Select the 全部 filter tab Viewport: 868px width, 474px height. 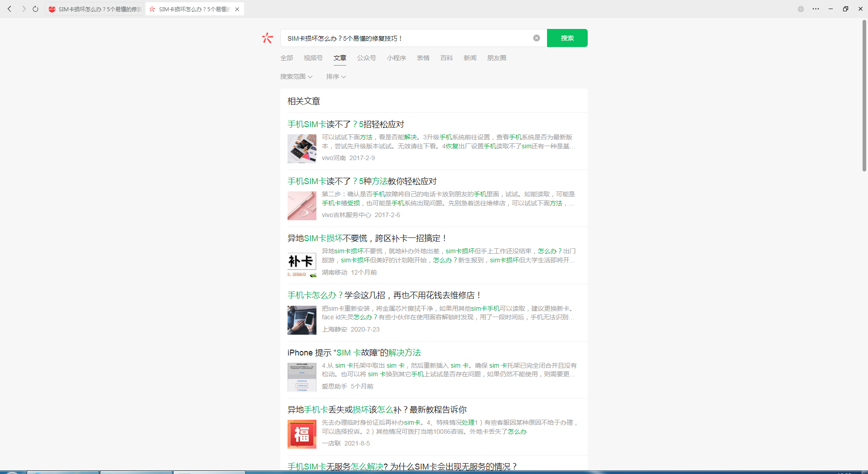pyautogui.click(x=287, y=58)
